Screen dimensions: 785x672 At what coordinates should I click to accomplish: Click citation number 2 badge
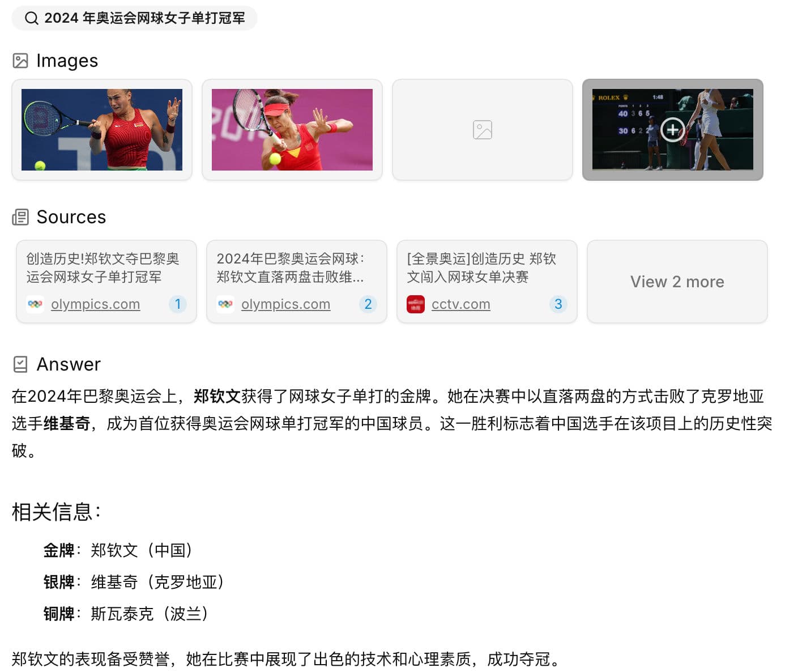point(368,304)
